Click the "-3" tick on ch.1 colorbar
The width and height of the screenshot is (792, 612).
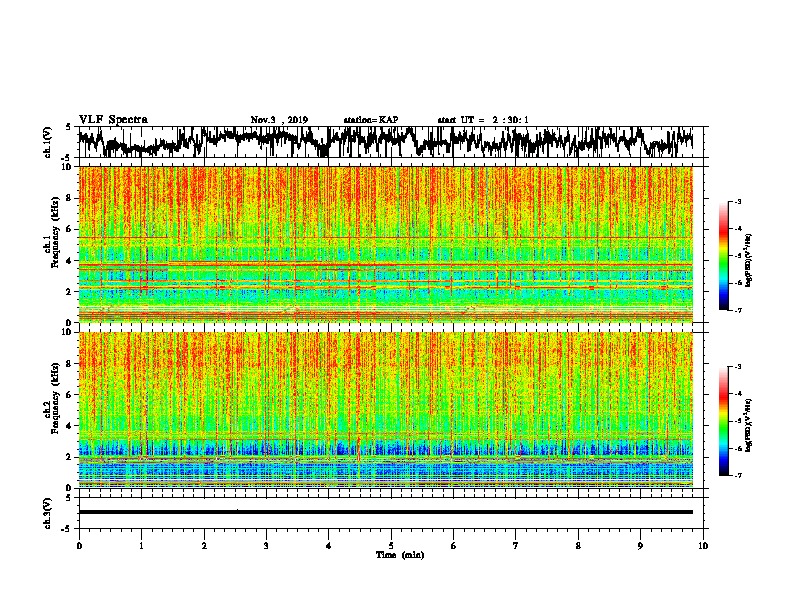737,201
